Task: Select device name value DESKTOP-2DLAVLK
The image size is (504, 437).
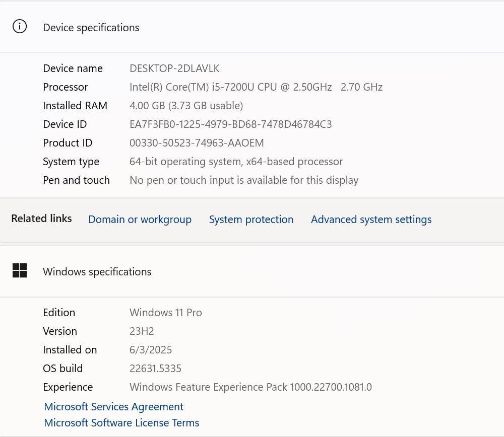Action: (x=174, y=68)
